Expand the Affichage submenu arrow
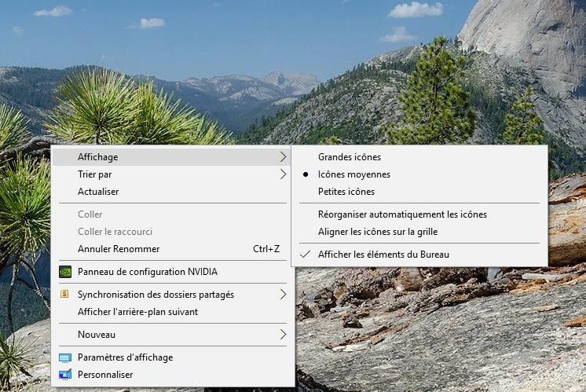This screenshot has width=586, height=392. [283, 157]
